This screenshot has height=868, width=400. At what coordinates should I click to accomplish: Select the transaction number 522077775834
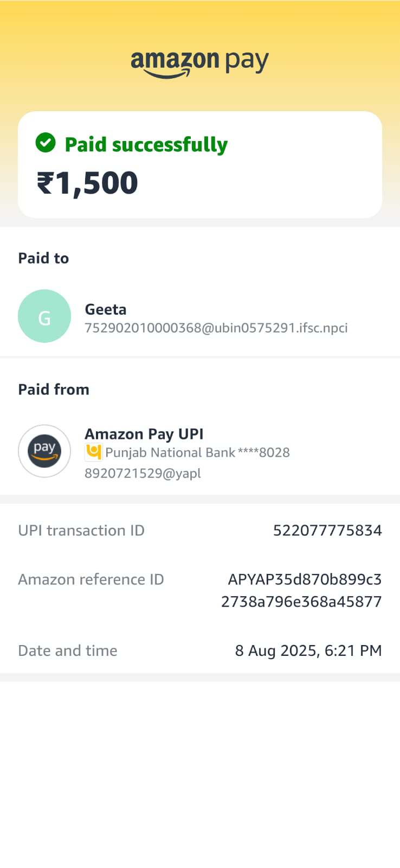pos(327,531)
